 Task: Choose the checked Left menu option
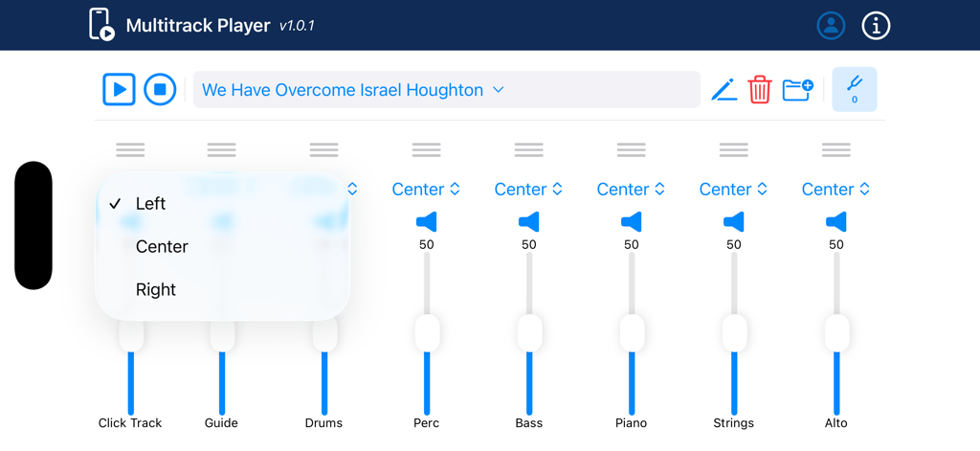[150, 203]
